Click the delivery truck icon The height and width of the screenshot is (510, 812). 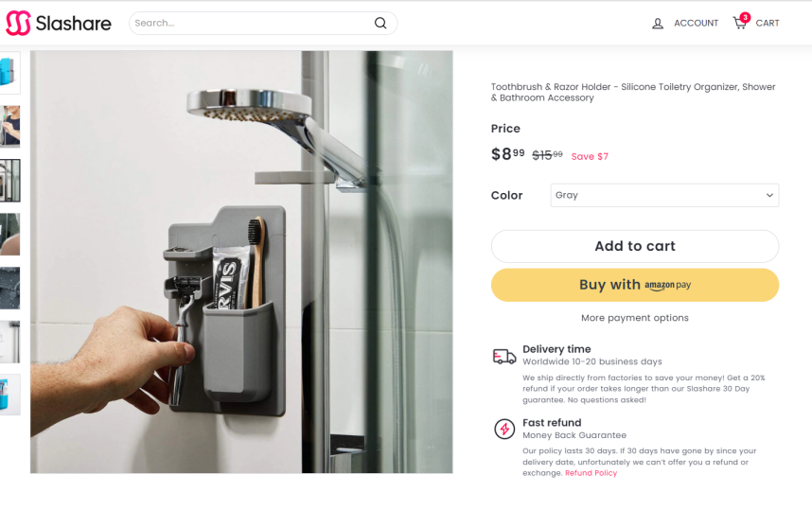[x=503, y=356]
